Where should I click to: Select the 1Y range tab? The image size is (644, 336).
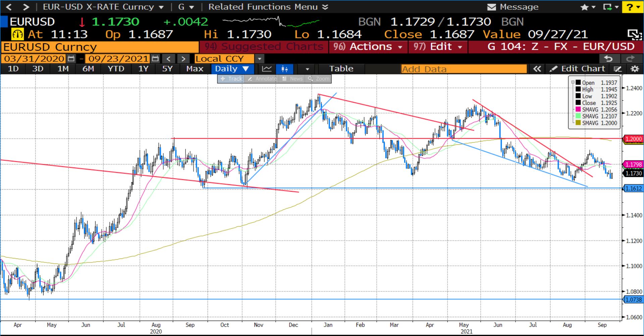[x=144, y=69]
